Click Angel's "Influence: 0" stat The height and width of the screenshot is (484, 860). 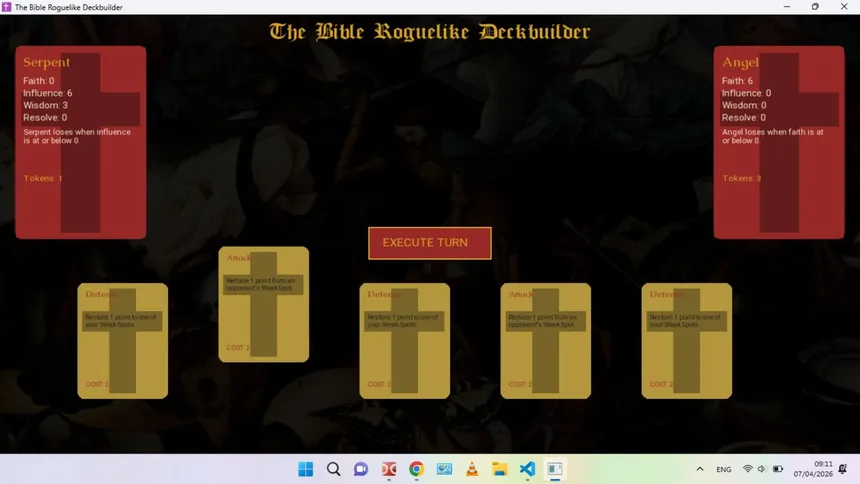click(x=746, y=93)
